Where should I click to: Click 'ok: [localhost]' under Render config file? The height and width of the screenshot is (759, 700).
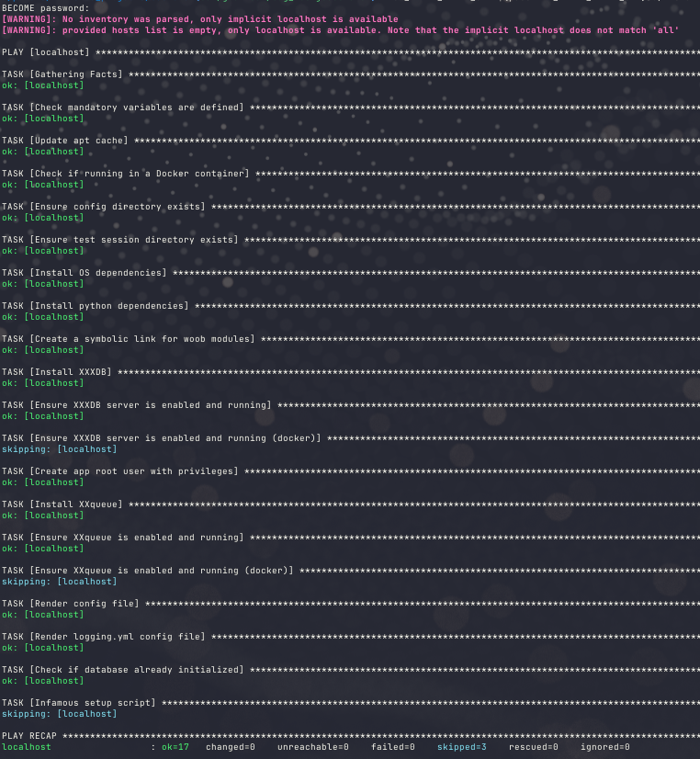pyautogui.click(x=42, y=615)
